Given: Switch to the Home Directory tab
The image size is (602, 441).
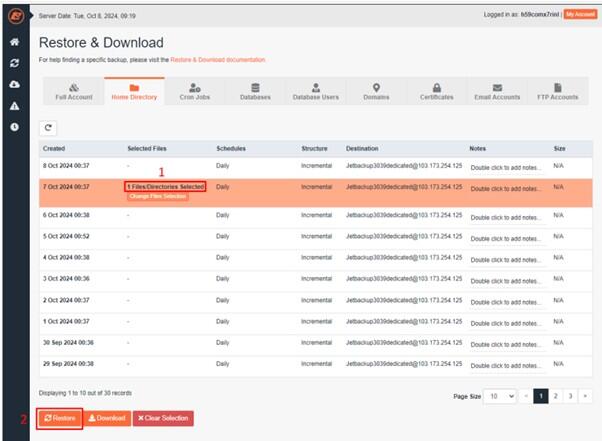Looking at the screenshot, I should (x=134, y=92).
